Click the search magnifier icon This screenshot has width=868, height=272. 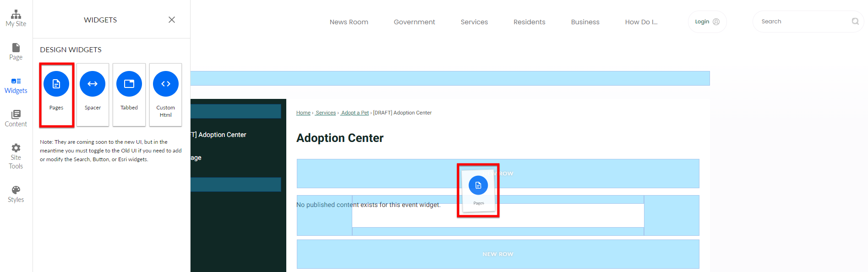pyautogui.click(x=855, y=22)
